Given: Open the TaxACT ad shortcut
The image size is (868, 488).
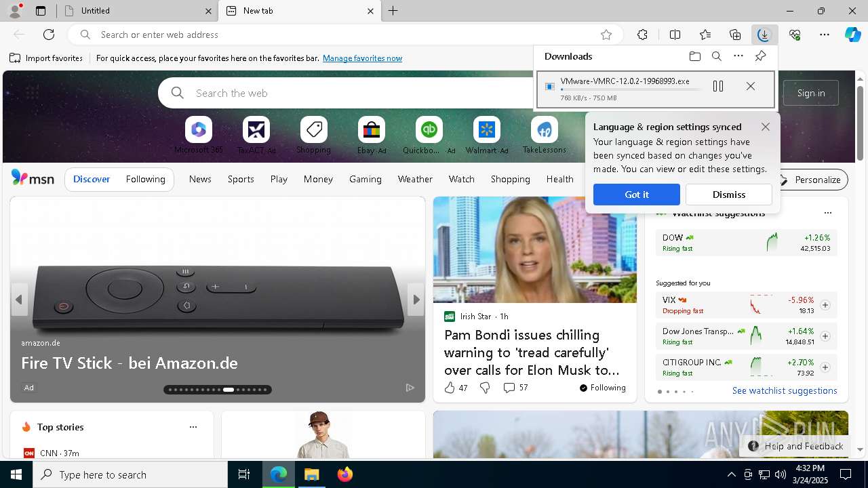Looking at the screenshot, I should click(256, 136).
